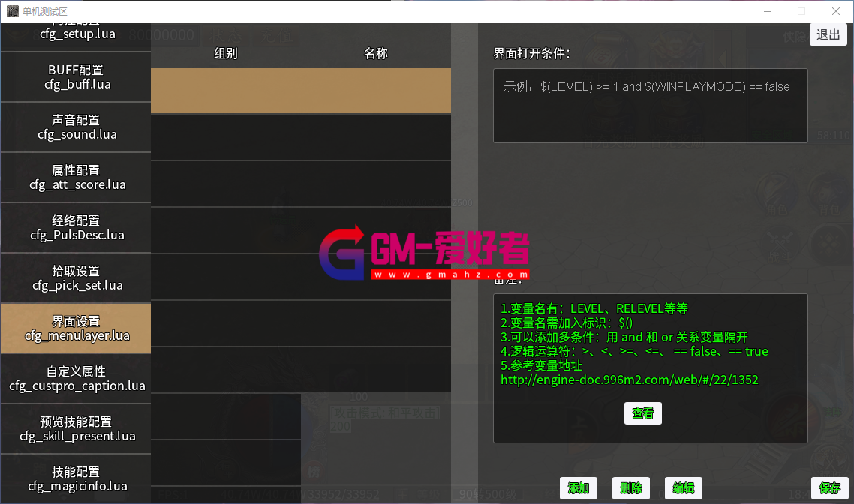Select the 界面设置 cfg_menulayer.lua tab

(76, 328)
